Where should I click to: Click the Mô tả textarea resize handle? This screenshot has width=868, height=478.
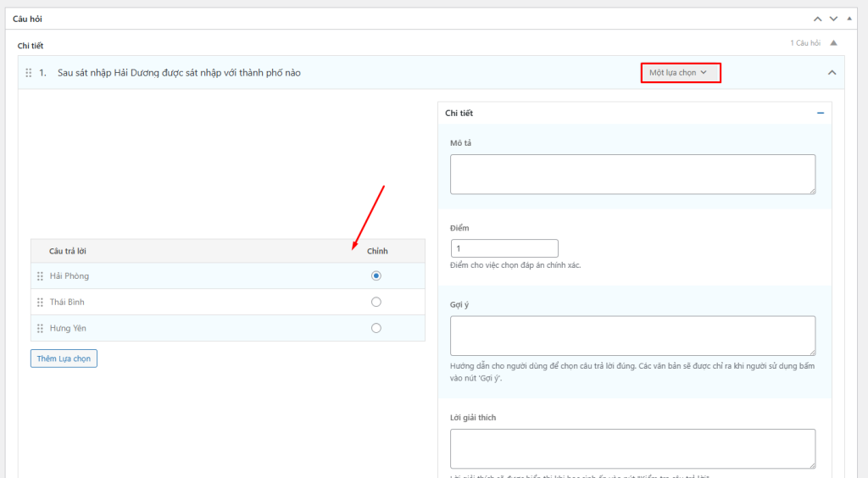[811, 190]
